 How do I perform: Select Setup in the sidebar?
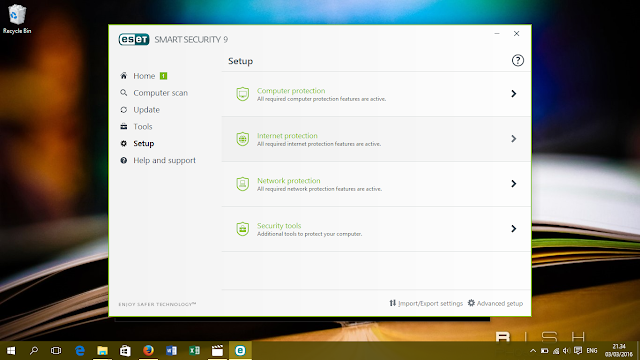pyautogui.click(x=144, y=144)
